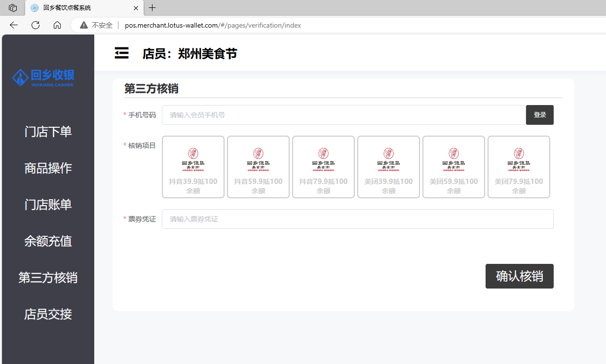Click the browser back arrow

point(13,25)
